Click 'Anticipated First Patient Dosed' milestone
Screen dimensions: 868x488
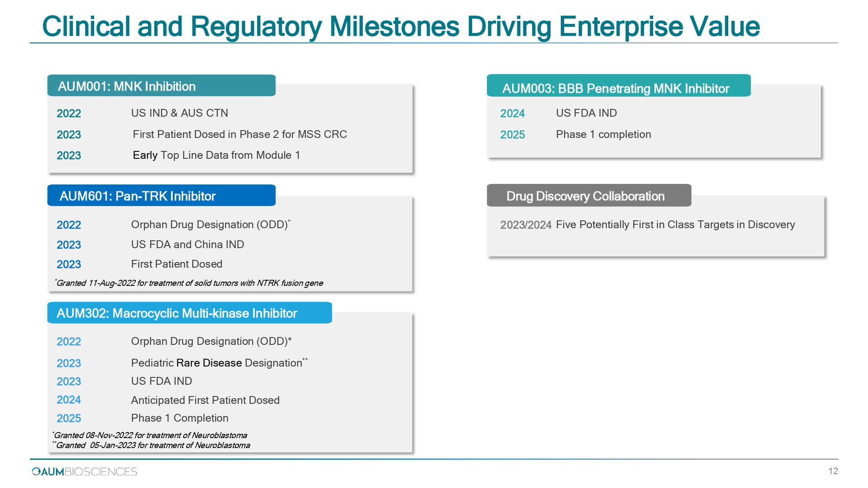[x=205, y=400]
